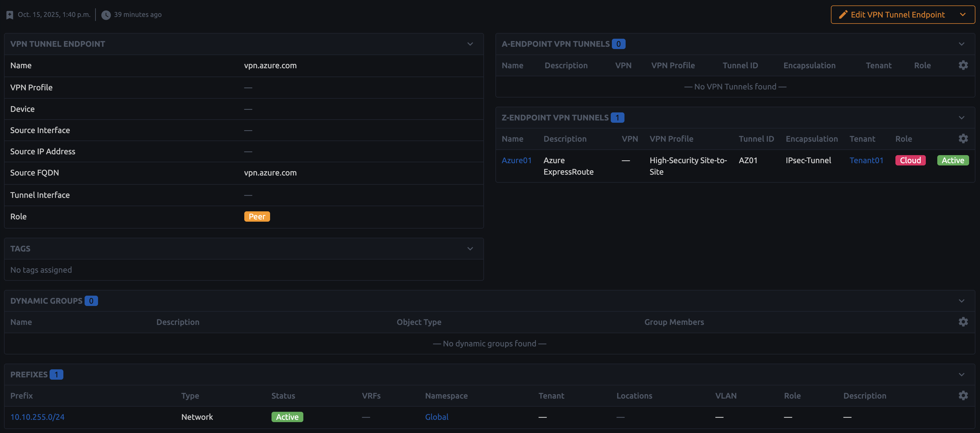Open the Edit VPN Tunnel Endpoint dropdown arrow
Screen dimensions: 980x433
[963, 14]
